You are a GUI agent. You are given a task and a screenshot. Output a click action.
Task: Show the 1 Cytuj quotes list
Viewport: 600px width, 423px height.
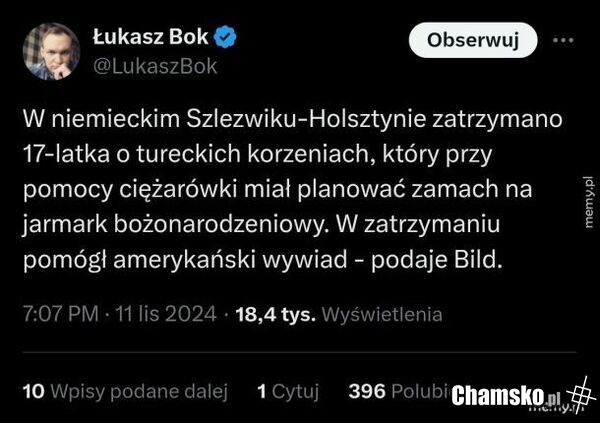(x=287, y=391)
